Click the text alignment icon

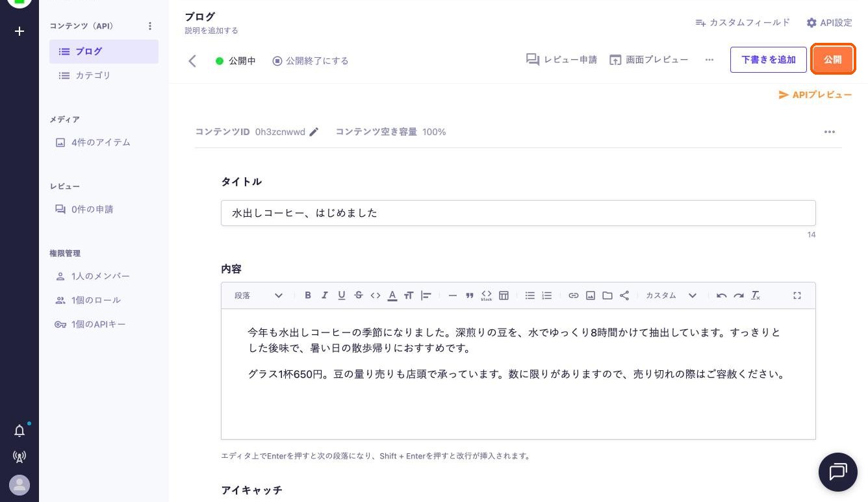pyautogui.click(x=426, y=295)
